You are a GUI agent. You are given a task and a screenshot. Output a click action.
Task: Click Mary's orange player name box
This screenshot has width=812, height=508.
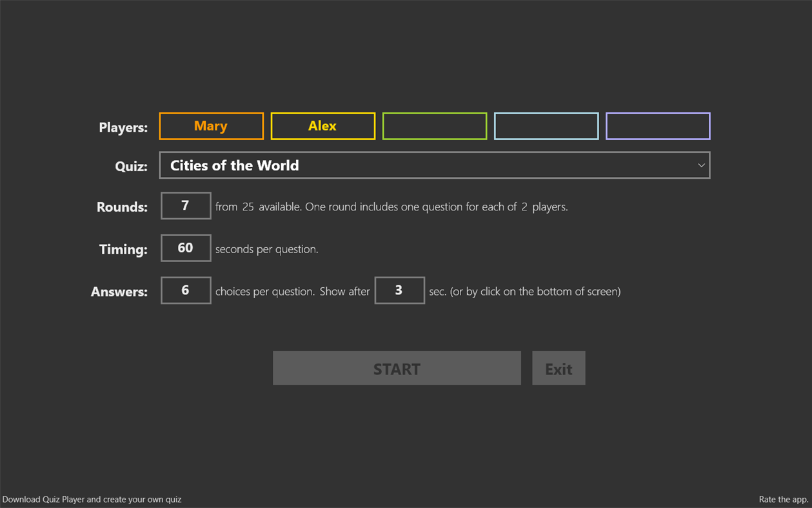[x=211, y=126]
